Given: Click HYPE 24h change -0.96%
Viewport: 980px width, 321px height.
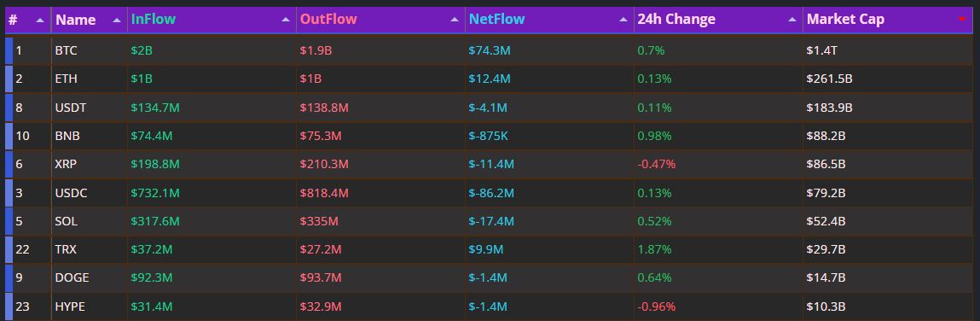Looking at the screenshot, I should [x=656, y=306].
